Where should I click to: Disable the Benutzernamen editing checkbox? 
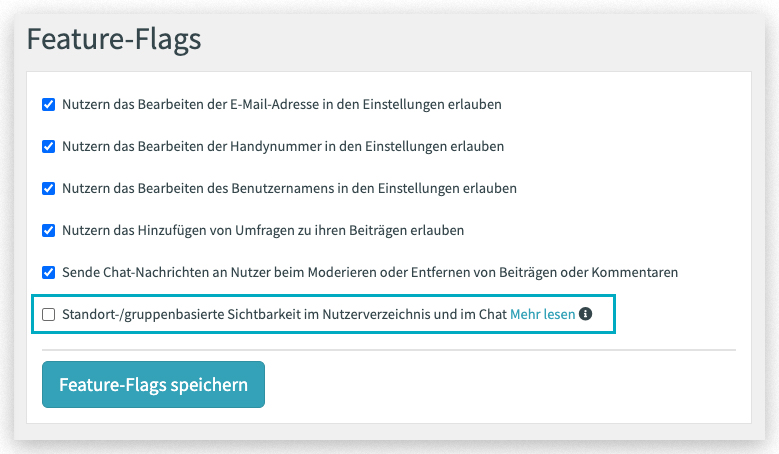[49, 189]
